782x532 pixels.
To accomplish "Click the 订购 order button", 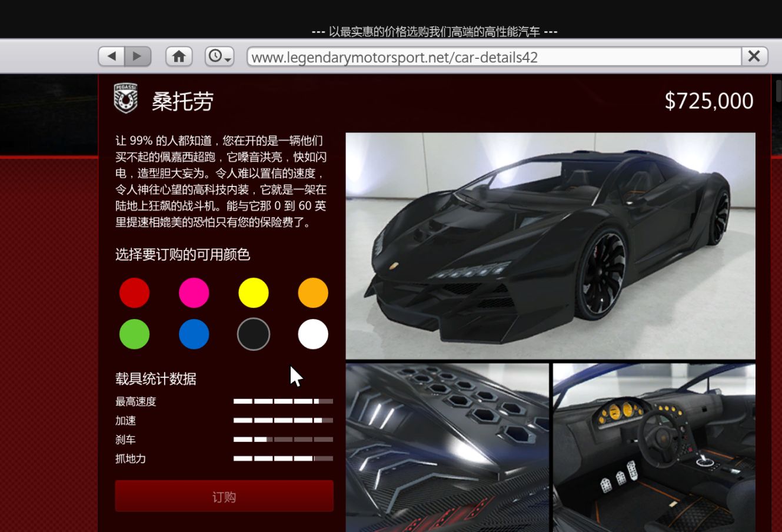I will point(224,496).
